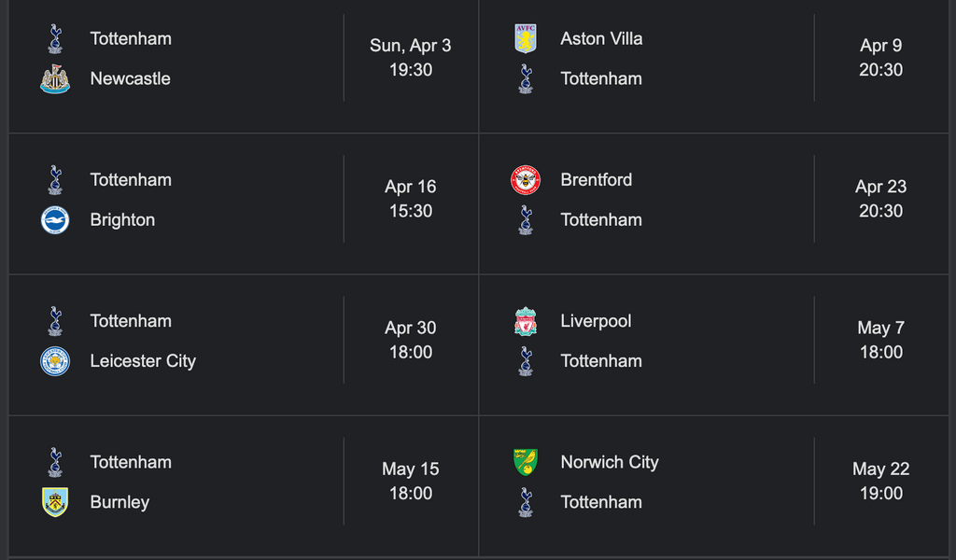
Task: Click Tottenham crest in Newcastle fixture
Action: (55, 39)
